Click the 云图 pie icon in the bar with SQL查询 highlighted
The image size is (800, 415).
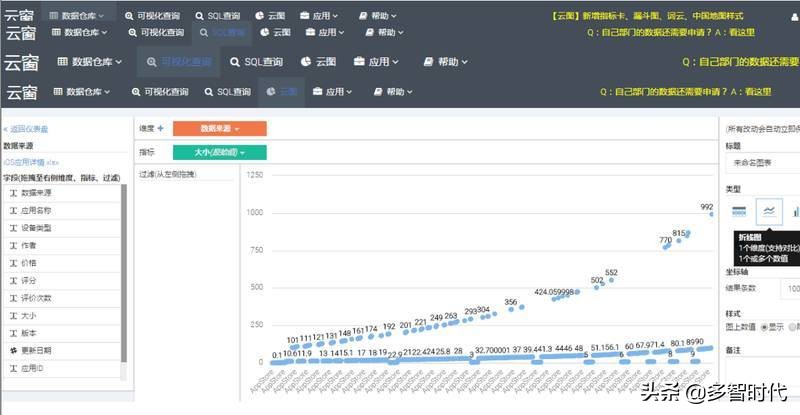(x=264, y=32)
